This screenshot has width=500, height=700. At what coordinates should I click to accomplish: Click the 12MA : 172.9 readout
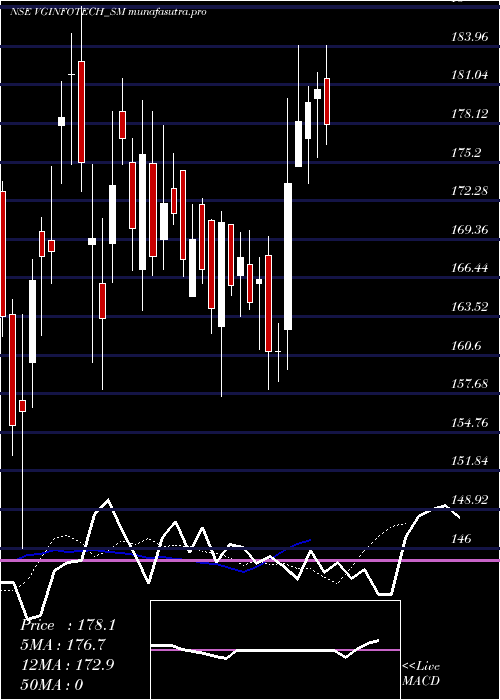[67, 664]
